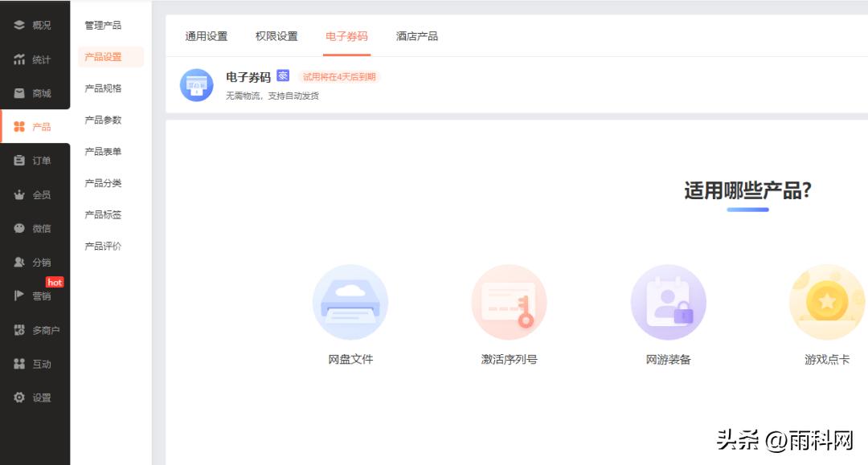The image size is (868, 465).
Task: Open the 权限设置 tab
Action: [276, 36]
